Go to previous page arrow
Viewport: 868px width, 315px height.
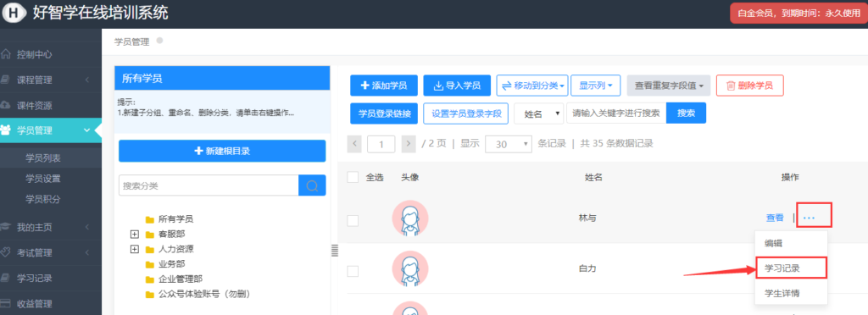354,144
